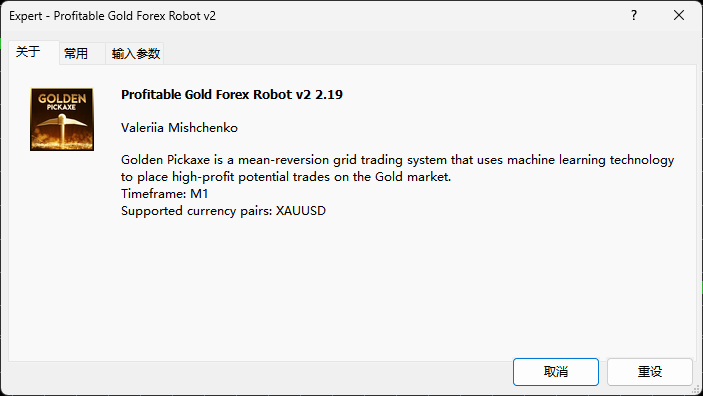Click the 重设 button

click(x=650, y=372)
